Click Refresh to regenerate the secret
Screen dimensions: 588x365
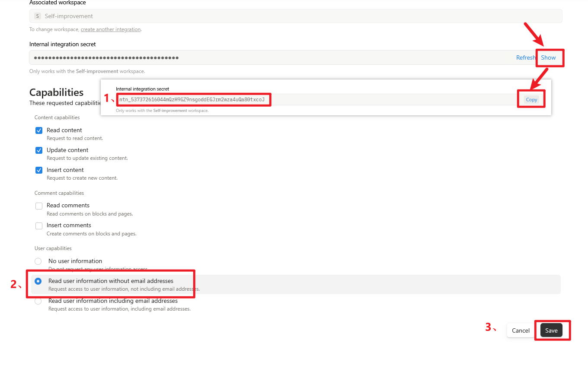[x=526, y=57]
